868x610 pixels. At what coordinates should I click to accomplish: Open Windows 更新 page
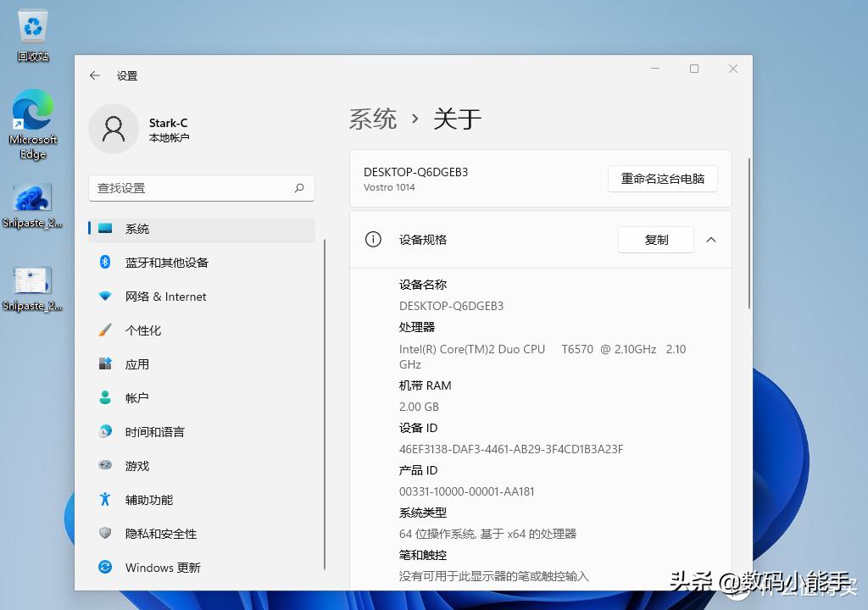[163, 568]
